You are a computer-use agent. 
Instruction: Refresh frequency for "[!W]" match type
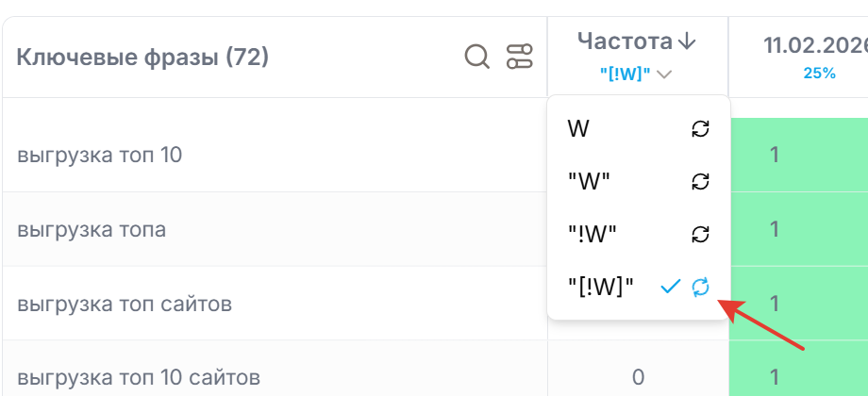coord(700,288)
